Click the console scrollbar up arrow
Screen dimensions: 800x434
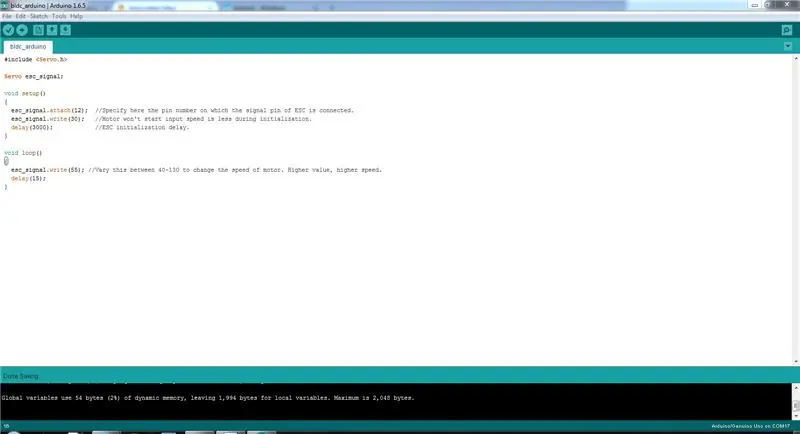point(796,389)
